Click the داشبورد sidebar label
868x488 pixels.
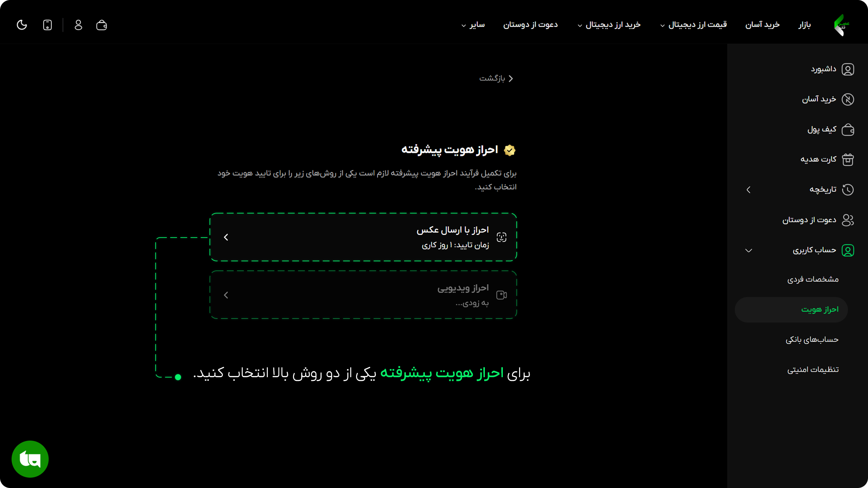(x=823, y=69)
